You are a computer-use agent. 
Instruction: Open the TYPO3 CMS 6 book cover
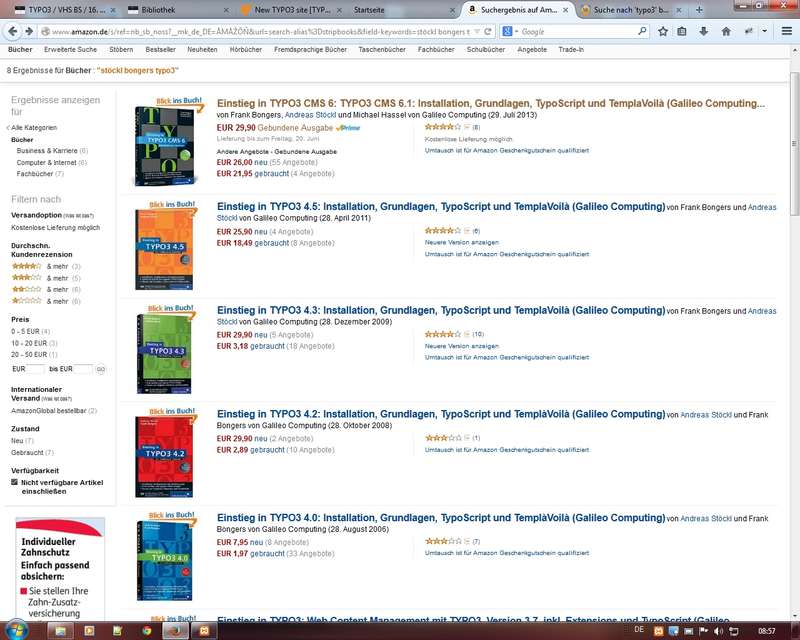tap(164, 146)
